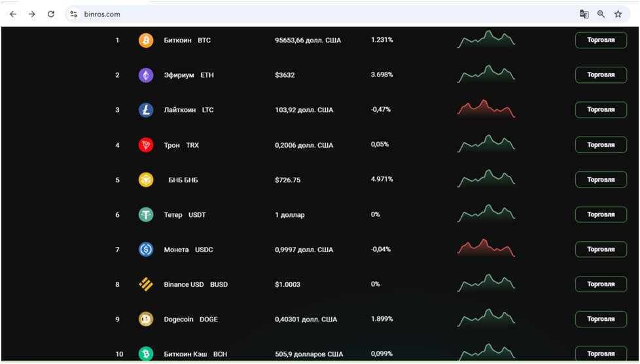
Task: Open the site information icon beside the URL
Action: [74, 14]
